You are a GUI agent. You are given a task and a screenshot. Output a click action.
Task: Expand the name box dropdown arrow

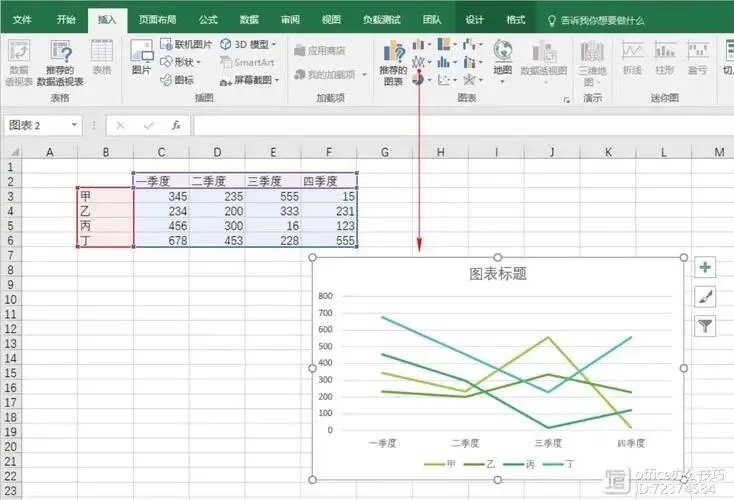pyautogui.click(x=74, y=125)
